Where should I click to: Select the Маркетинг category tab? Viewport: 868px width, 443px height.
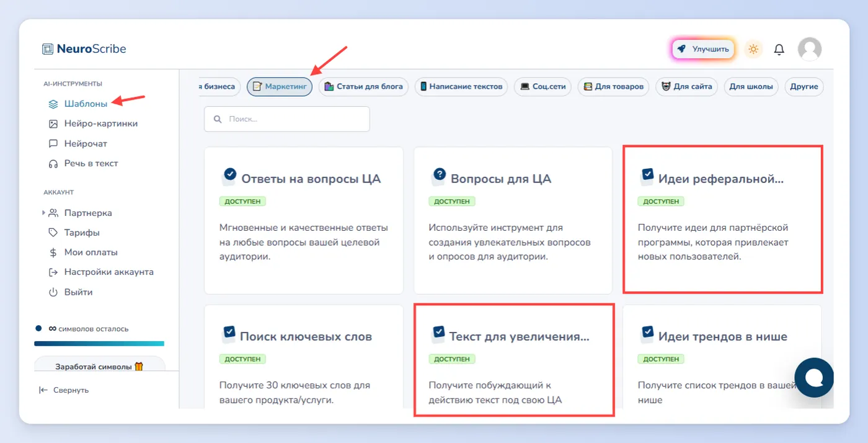coord(280,86)
